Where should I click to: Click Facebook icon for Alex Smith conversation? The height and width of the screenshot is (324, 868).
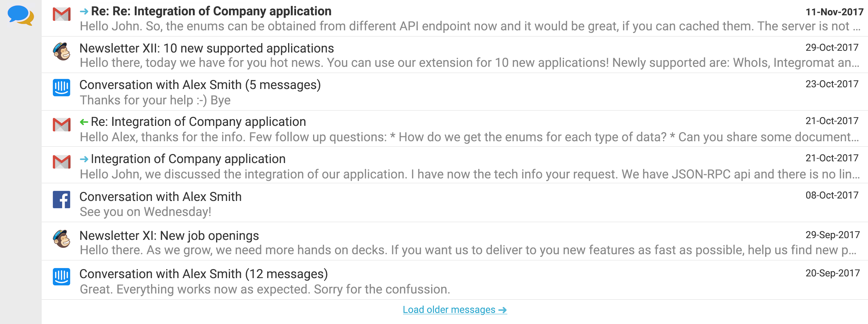(x=62, y=200)
